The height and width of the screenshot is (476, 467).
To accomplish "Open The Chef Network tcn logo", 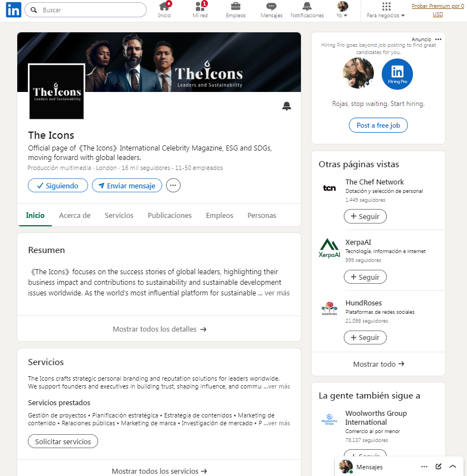I will [x=329, y=188].
